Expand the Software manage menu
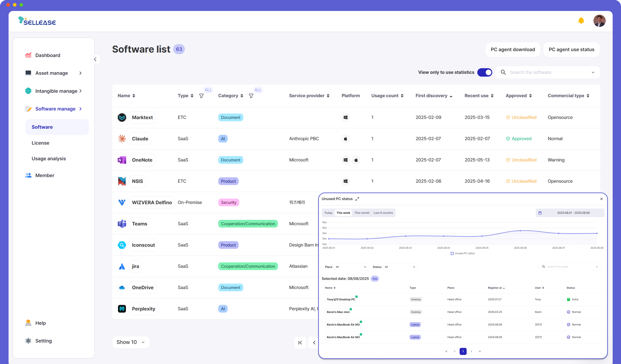 click(x=53, y=109)
